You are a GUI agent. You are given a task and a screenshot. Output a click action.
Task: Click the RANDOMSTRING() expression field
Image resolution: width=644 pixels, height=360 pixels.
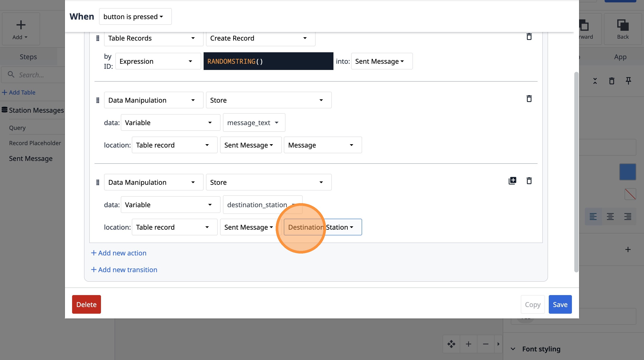268,62
